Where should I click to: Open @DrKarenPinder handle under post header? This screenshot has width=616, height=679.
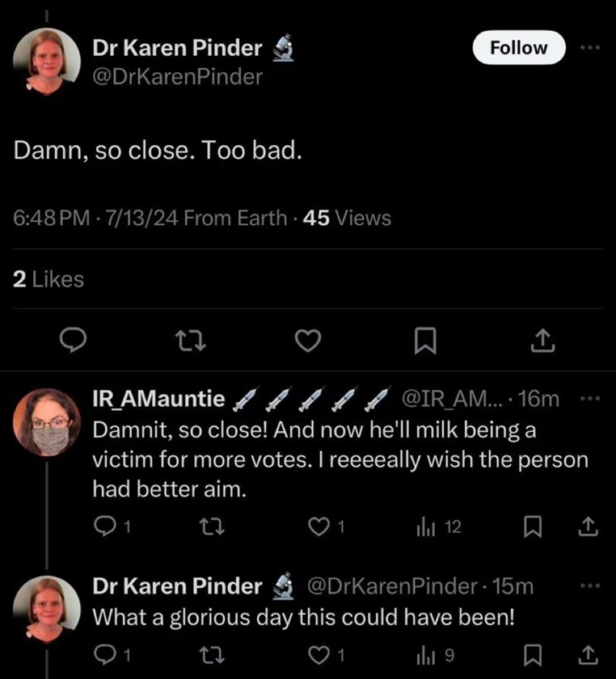click(177, 77)
